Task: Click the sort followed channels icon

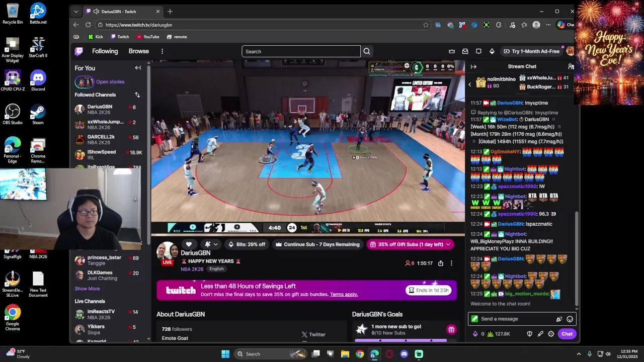Action: [x=137, y=95]
